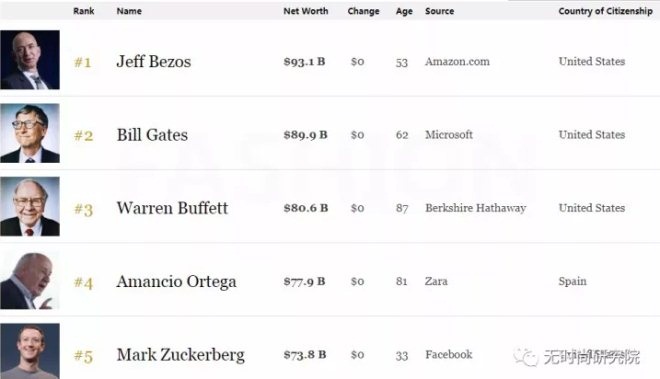Open the Bill Gates name link
This screenshot has height=379, width=660.
[x=152, y=135]
